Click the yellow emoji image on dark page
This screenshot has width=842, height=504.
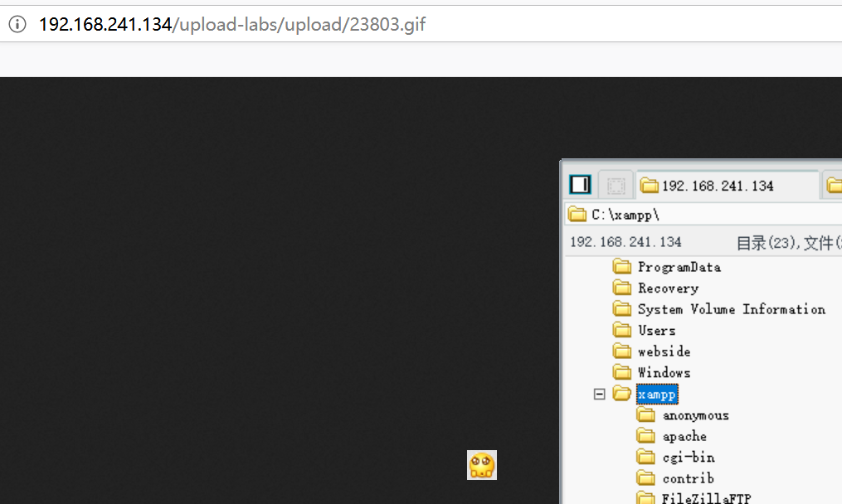(482, 465)
